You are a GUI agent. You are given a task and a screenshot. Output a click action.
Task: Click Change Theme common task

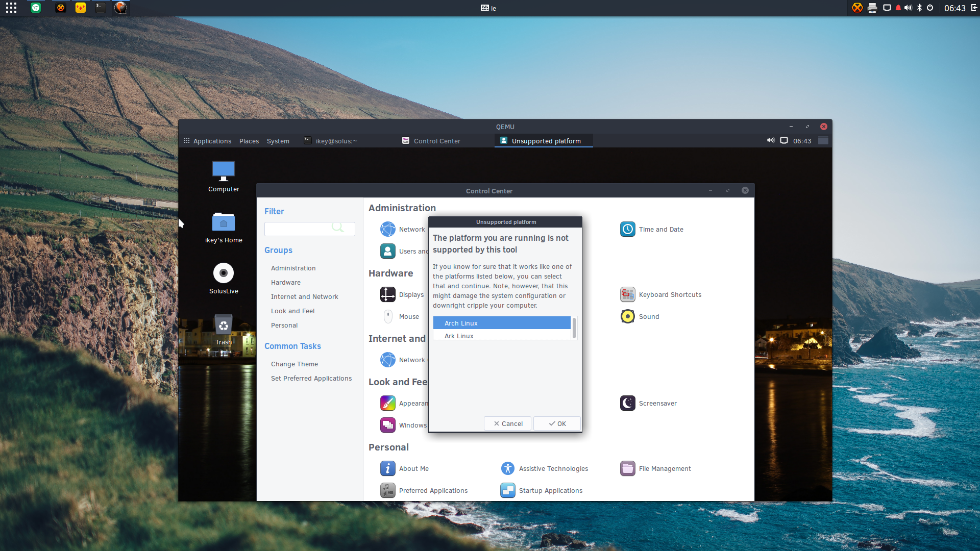point(295,364)
